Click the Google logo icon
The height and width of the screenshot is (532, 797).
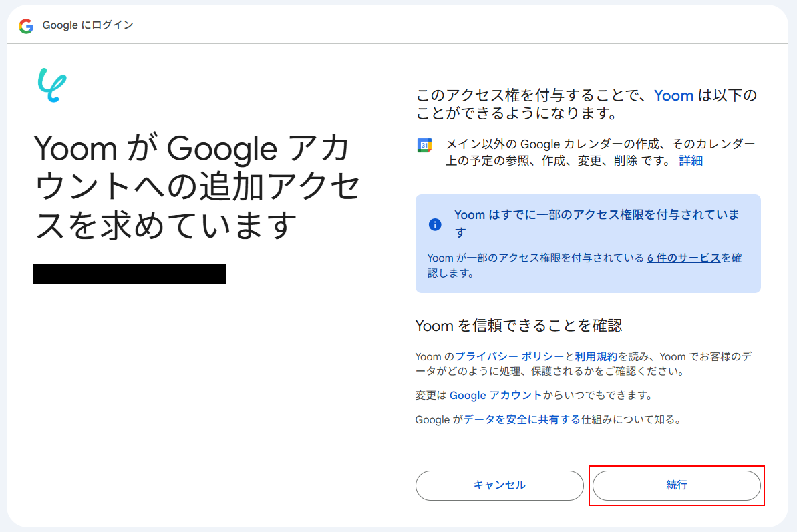(x=26, y=26)
